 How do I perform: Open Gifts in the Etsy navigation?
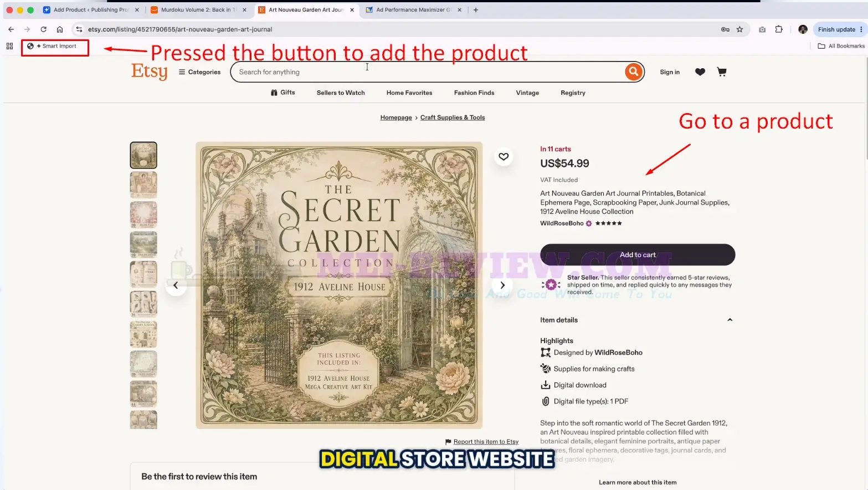point(283,93)
